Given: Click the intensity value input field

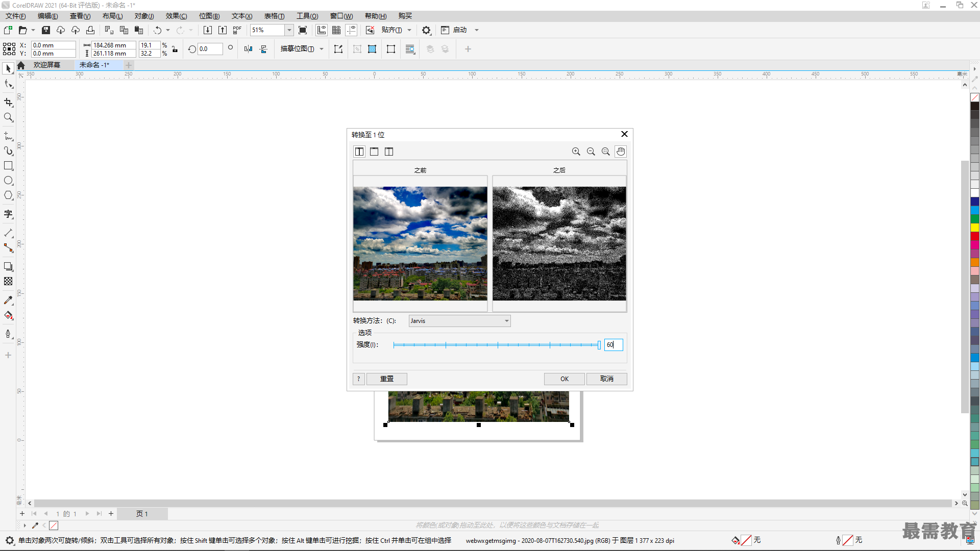Looking at the screenshot, I should pyautogui.click(x=614, y=345).
